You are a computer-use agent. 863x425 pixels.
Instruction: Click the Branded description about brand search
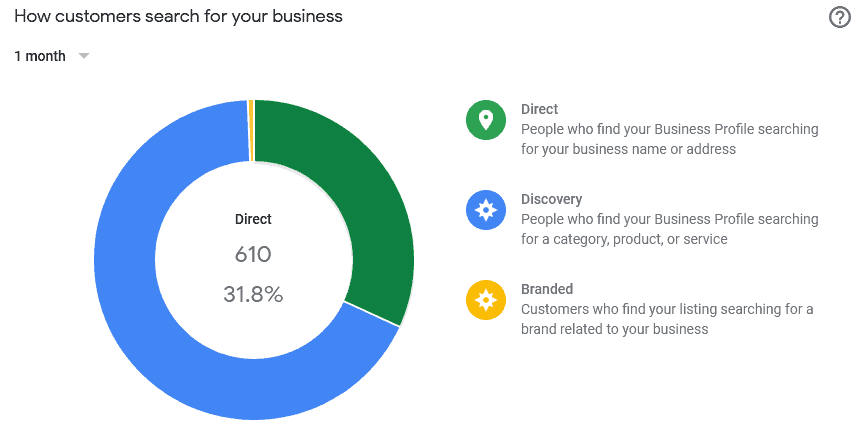pyautogui.click(x=667, y=319)
